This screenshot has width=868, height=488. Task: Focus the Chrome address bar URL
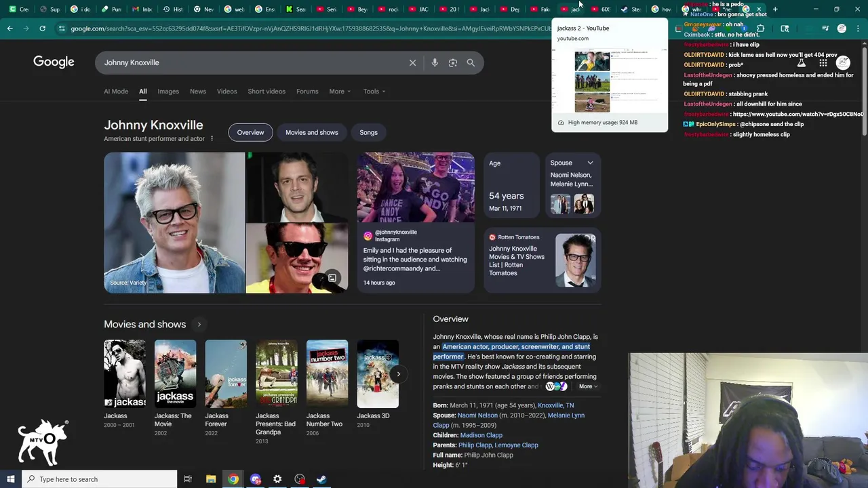309,28
